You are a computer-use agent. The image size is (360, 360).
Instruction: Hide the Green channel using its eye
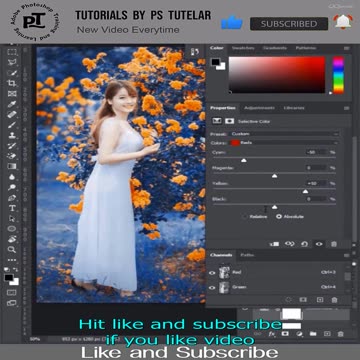pyautogui.click(x=212, y=288)
